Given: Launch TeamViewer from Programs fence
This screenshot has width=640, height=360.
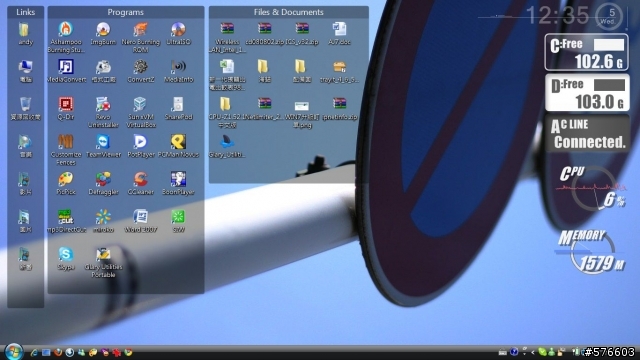Looking at the screenshot, I should (x=103, y=146).
